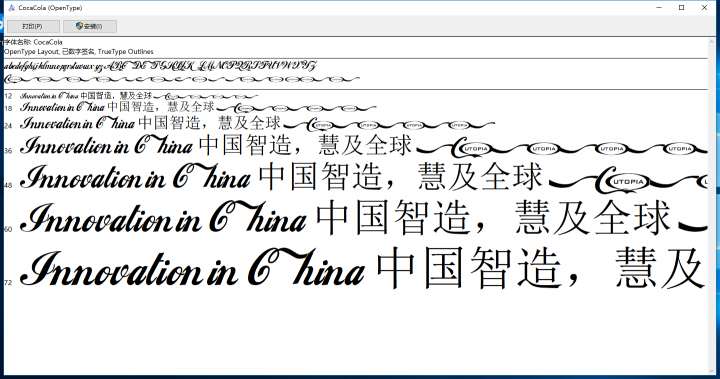Click the 24-point "Innovation in China" sample text

[x=77, y=123]
